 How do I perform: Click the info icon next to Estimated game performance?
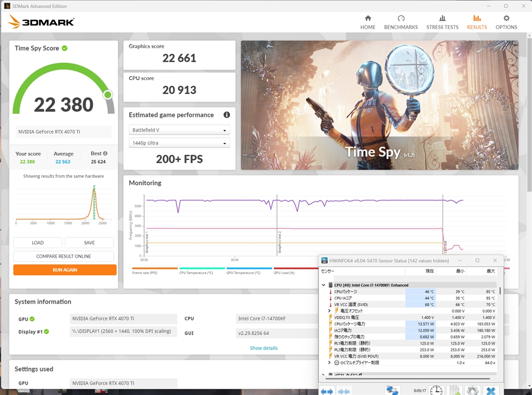coord(227,115)
